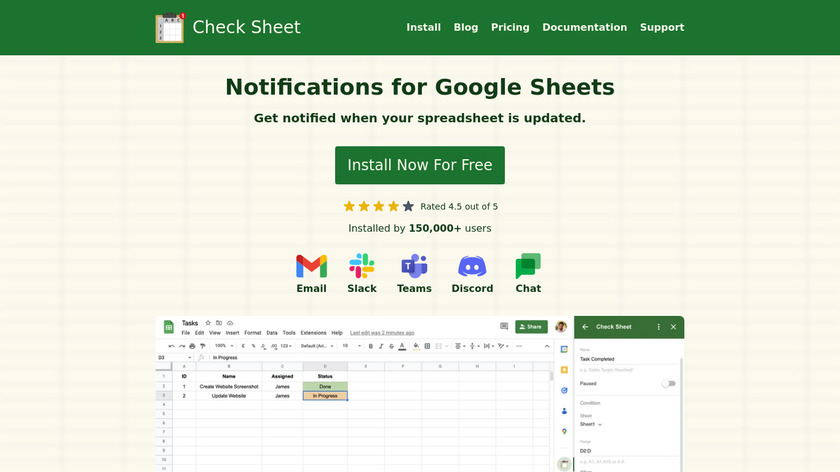Viewport: 840px width, 472px height.
Task: Click the move-to-folder icon beside Tasks title
Action: [x=219, y=323]
